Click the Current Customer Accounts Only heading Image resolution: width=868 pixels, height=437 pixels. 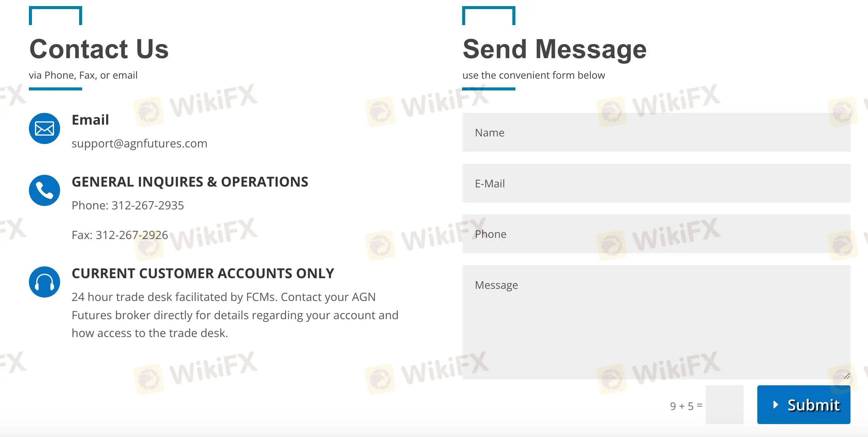(x=203, y=273)
